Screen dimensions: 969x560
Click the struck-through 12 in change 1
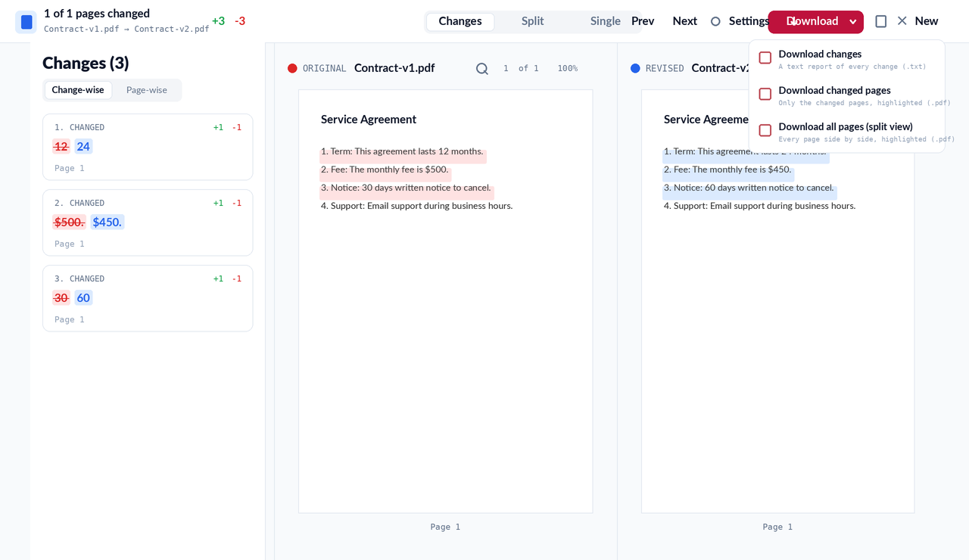[61, 147]
